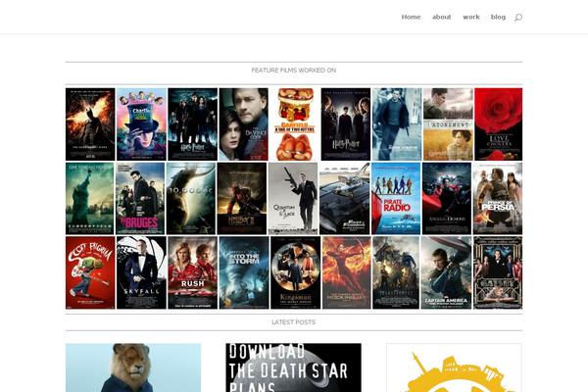Click the Garfield A Tale of Two Kitties poster

coord(295,124)
